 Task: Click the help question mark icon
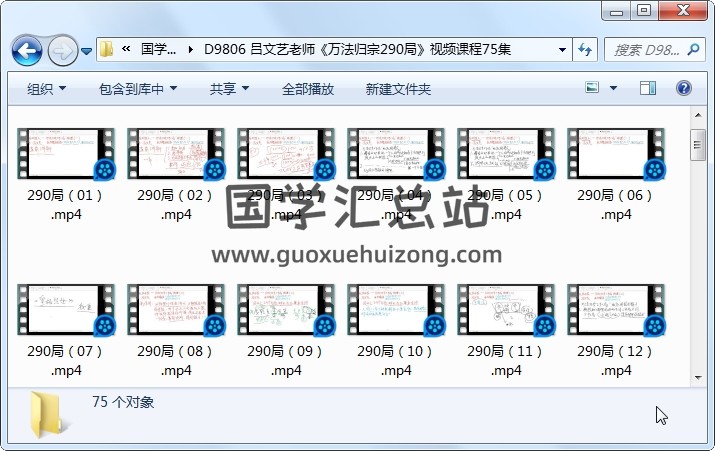point(684,88)
